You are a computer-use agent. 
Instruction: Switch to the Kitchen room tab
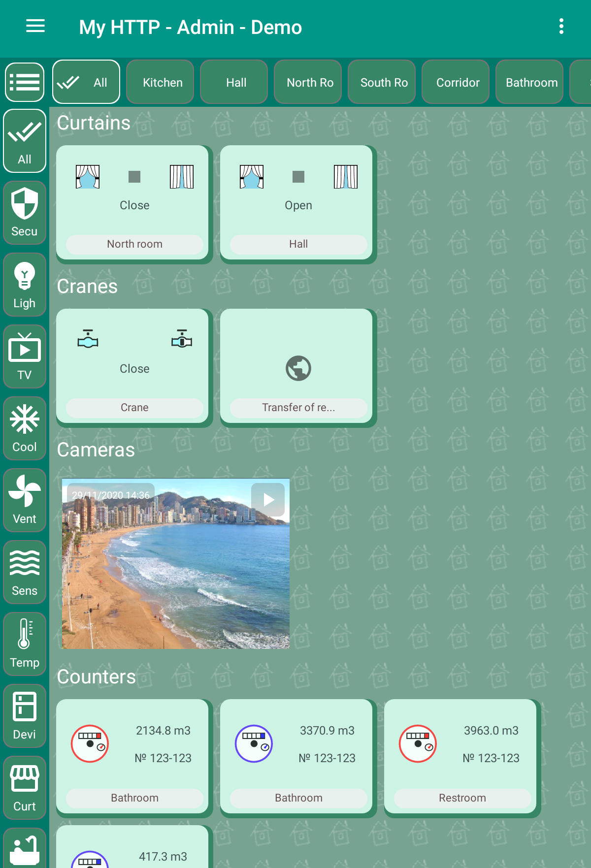click(x=160, y=82)
